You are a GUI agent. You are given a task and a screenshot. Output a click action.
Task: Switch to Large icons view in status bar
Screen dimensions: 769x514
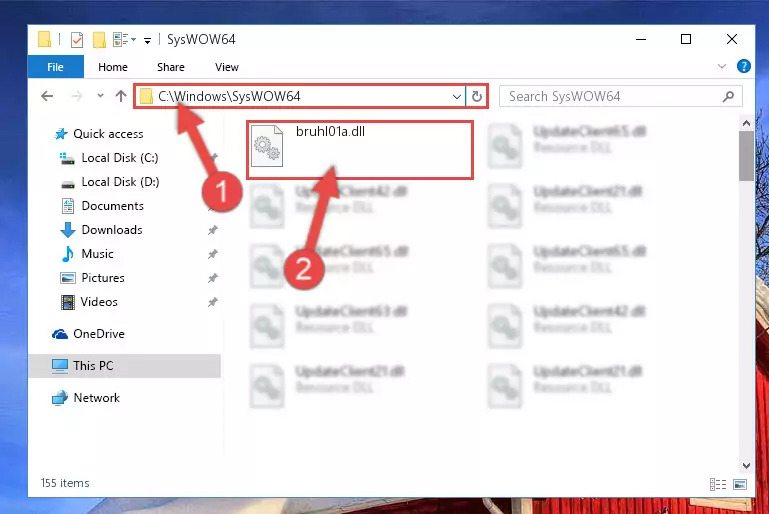(740, 485)
